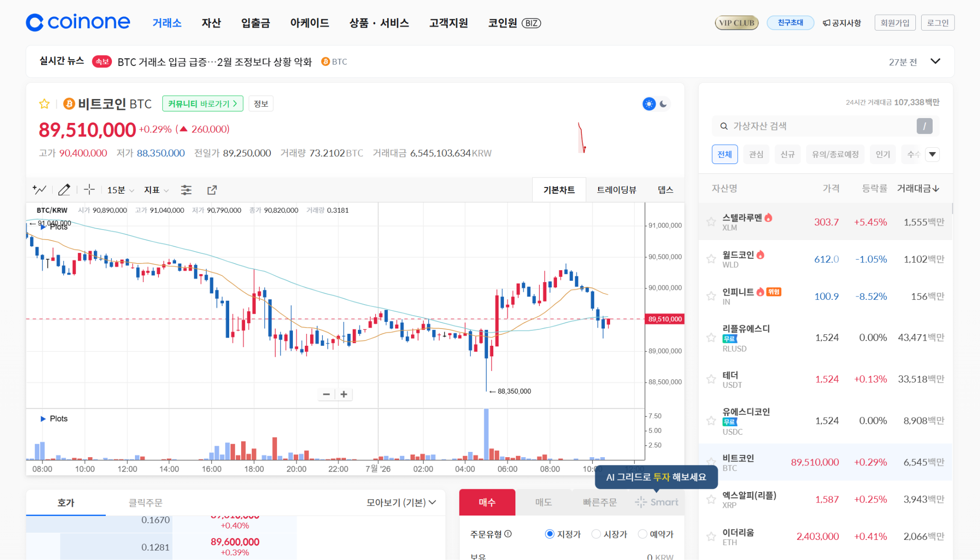Viewport: 980px width, 560px height.
Task: Click the Coinone logo
Action: click(78, 22)
